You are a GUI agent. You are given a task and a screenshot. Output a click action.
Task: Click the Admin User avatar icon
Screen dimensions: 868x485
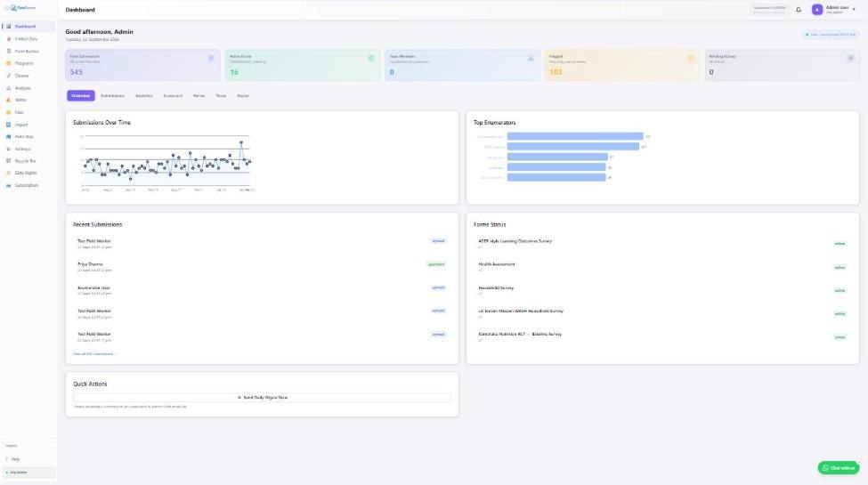[x=817, y=10]
